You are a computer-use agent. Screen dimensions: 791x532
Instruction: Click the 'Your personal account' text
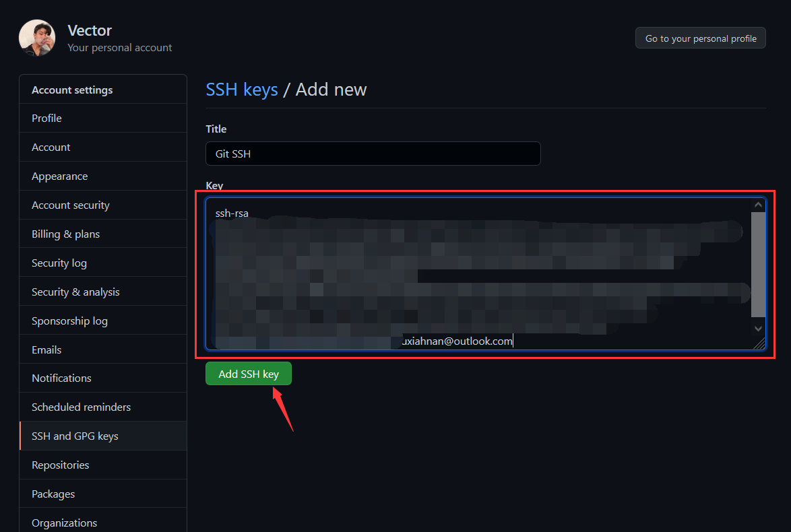(x=119, y=47)
